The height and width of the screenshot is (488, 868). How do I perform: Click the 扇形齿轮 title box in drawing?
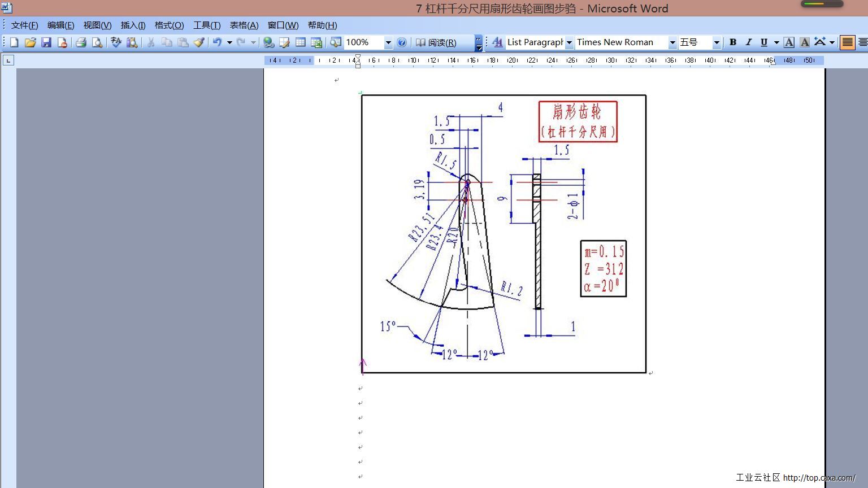(578, 121)
